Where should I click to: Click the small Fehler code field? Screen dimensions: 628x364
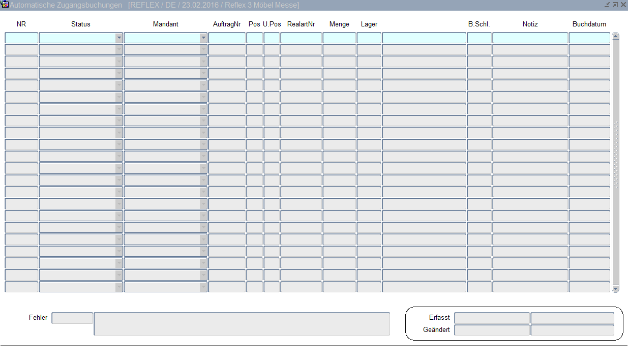tap(72, 318)
